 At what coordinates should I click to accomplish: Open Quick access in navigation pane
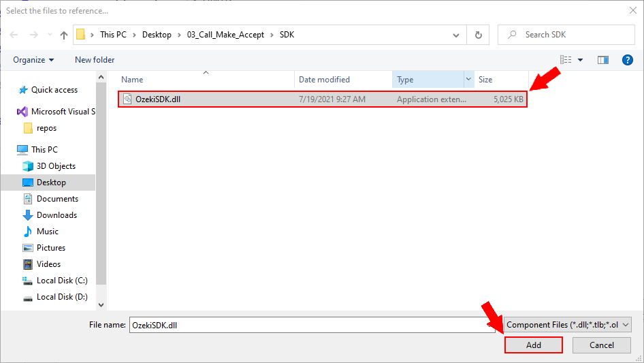(54, 90)
